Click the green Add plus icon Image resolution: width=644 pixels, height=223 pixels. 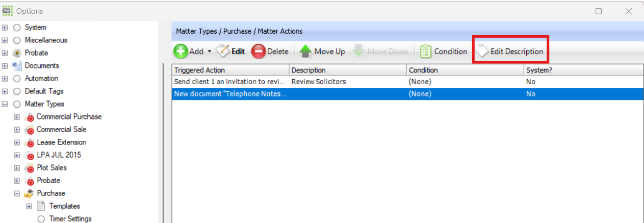coord(181,52)
